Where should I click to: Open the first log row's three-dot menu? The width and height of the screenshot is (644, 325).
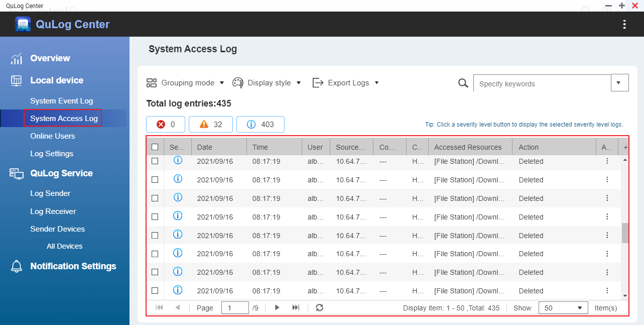point(607,161)
